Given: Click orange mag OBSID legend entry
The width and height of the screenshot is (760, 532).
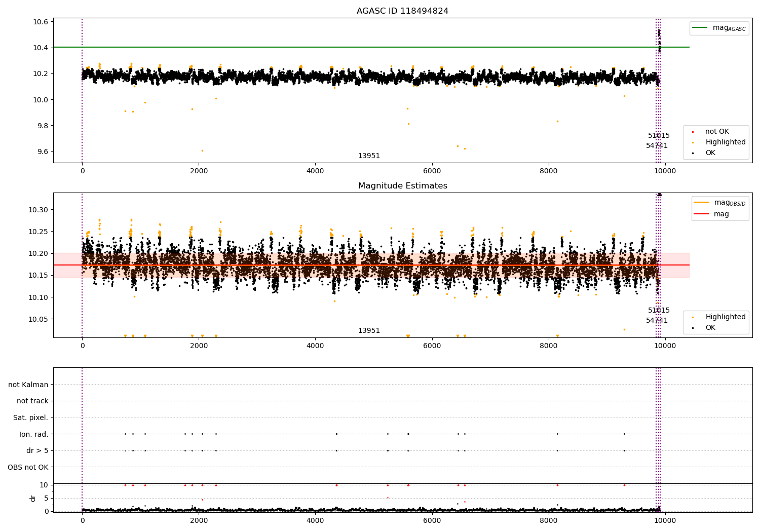Looking at the screenshot, I should click(x=720, y=203).
